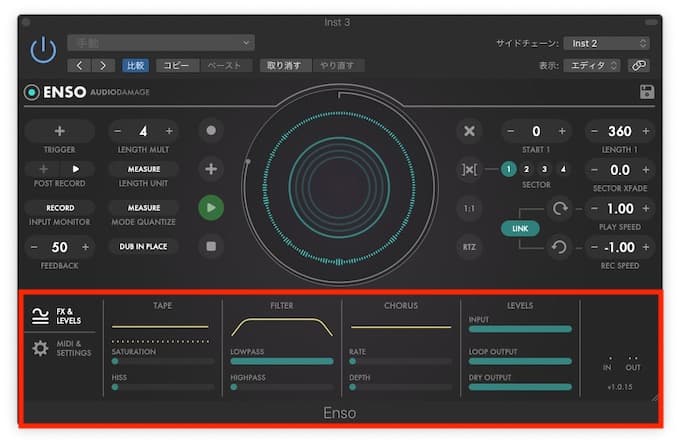Decrease the Length 1 value
Viewport: 680px width, 446px height.
pos(595,131)
